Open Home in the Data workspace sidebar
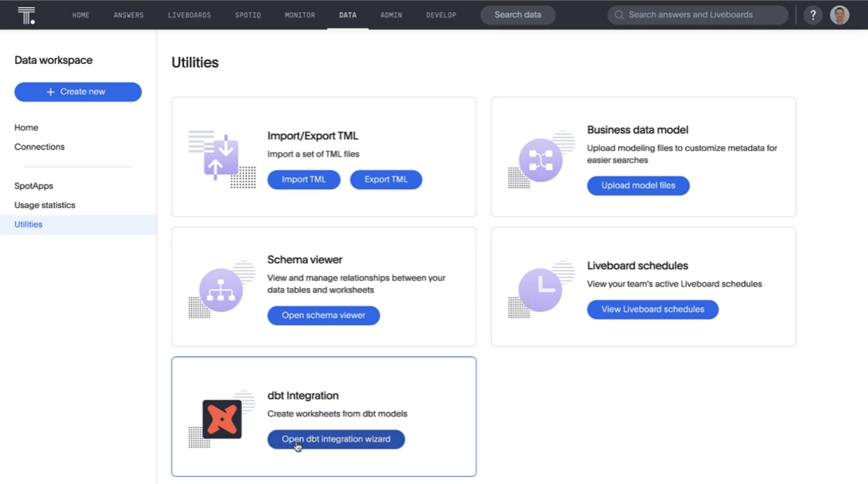This screenshot has height=484, width=868. point(26,127)
